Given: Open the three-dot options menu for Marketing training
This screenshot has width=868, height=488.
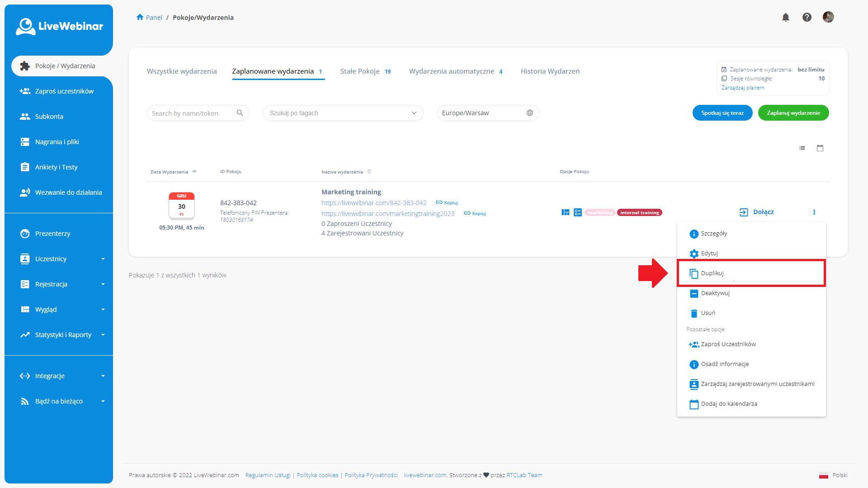Looking at the screenshot, I should click(815, 212).
